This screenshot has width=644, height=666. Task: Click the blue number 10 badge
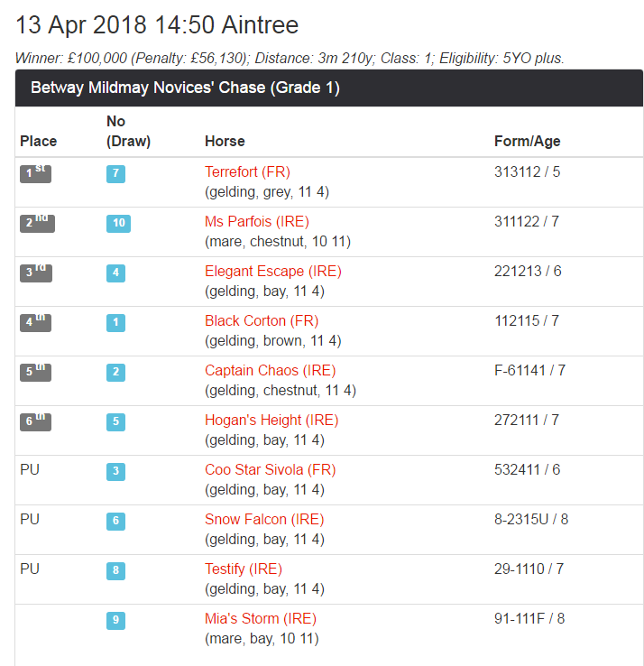pyautogui.click(x=119, y=223)
